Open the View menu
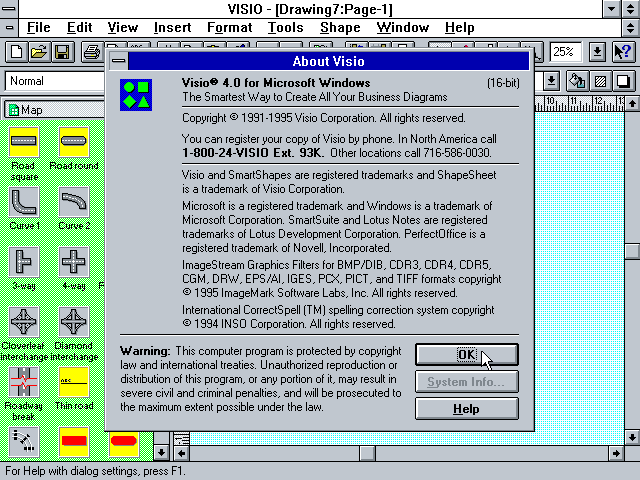640x480 pixels. [x=122, y=28]
